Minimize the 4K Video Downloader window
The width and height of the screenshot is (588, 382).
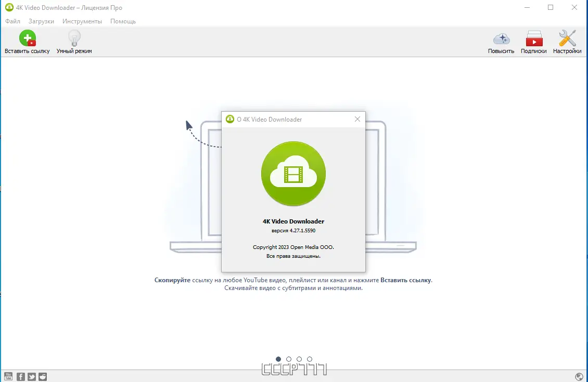[x=527, y=7]
